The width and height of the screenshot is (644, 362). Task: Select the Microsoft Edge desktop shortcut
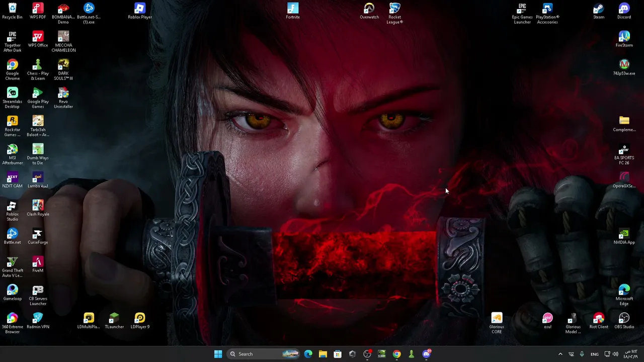coord(624,295)
